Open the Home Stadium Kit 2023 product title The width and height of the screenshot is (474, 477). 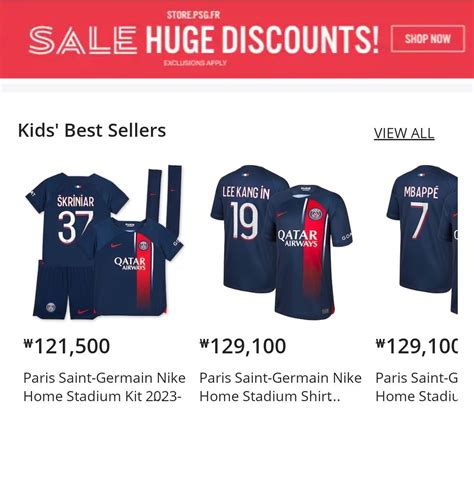(104, 387)
